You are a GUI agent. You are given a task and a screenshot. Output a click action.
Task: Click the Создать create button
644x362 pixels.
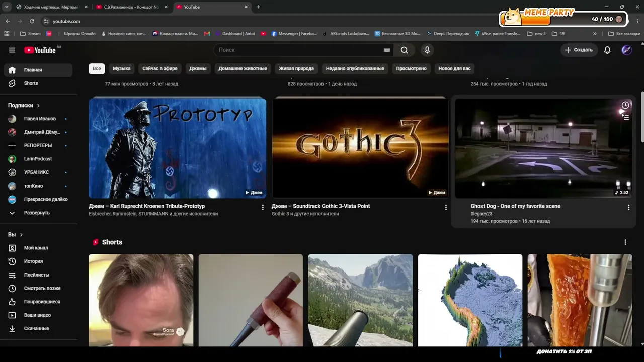pos(579,50)
